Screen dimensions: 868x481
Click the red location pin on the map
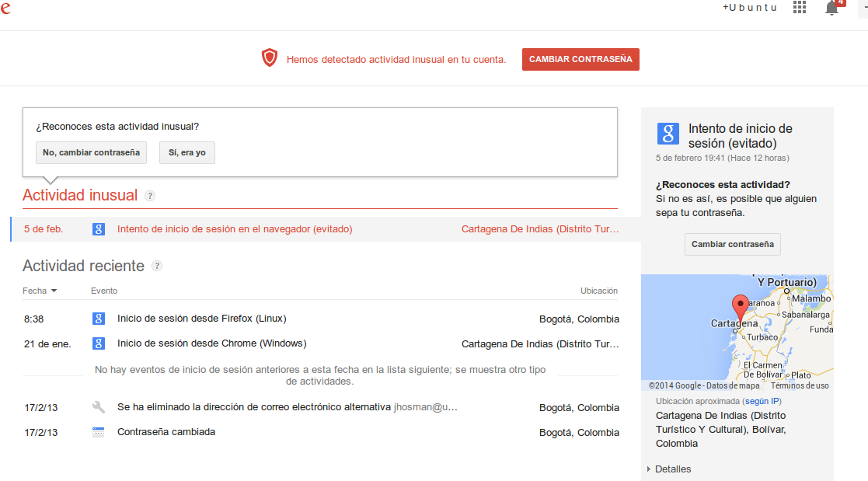pos(740,305)
